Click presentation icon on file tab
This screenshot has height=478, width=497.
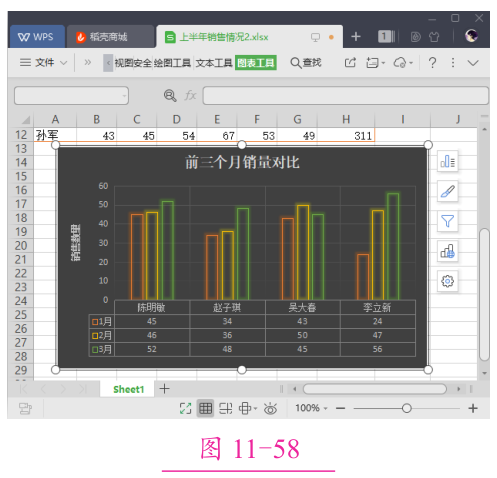(315, 37)
